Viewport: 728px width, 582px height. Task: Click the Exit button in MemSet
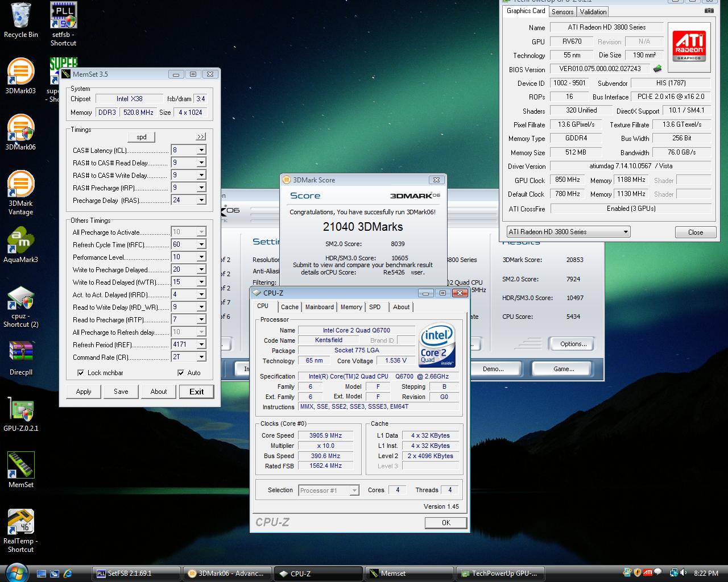197,392
